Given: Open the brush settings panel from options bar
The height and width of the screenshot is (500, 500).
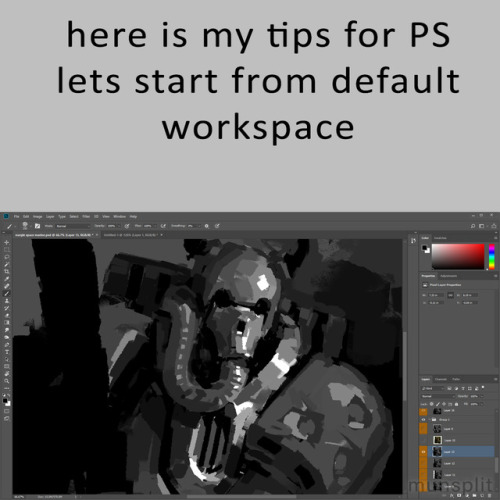Looking at the screenshot, I should click(37, 226).
